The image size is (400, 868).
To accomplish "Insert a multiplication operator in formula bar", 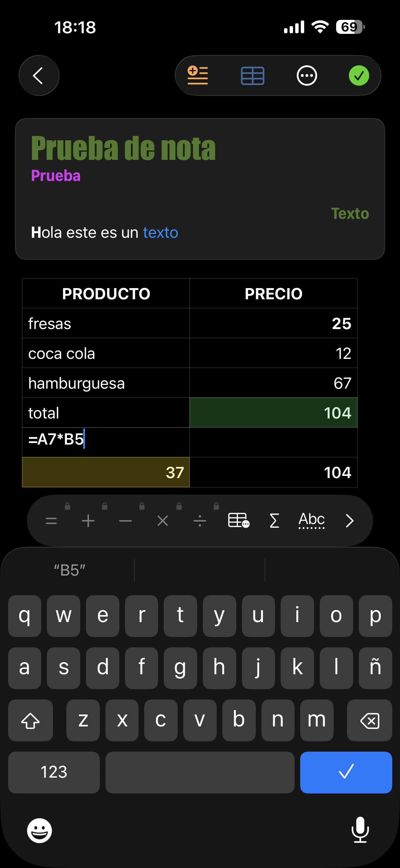I will pos(162,521).
